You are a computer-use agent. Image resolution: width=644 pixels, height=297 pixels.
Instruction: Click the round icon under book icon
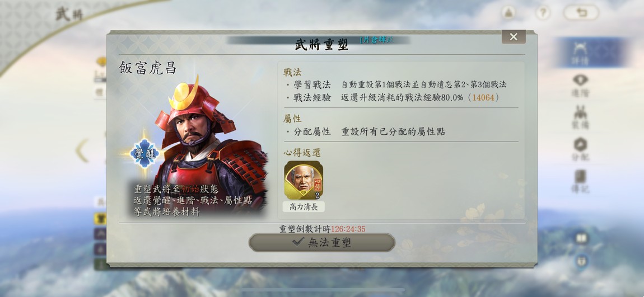[581, 261]
